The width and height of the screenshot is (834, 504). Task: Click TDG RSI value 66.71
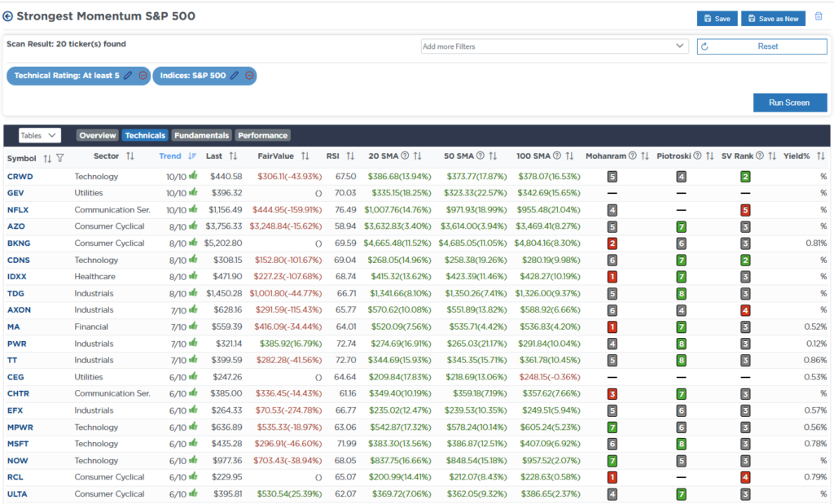click(x=346, y=293)
